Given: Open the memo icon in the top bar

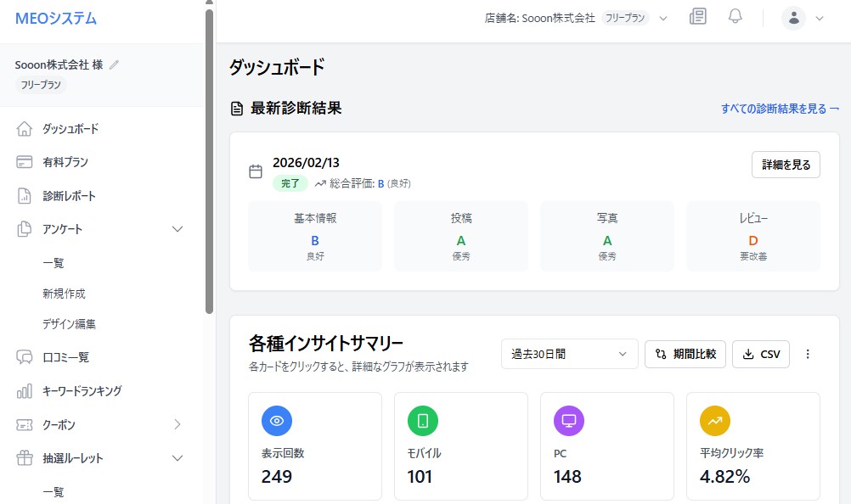Looking at the screenshot, I should pos(697,16).
